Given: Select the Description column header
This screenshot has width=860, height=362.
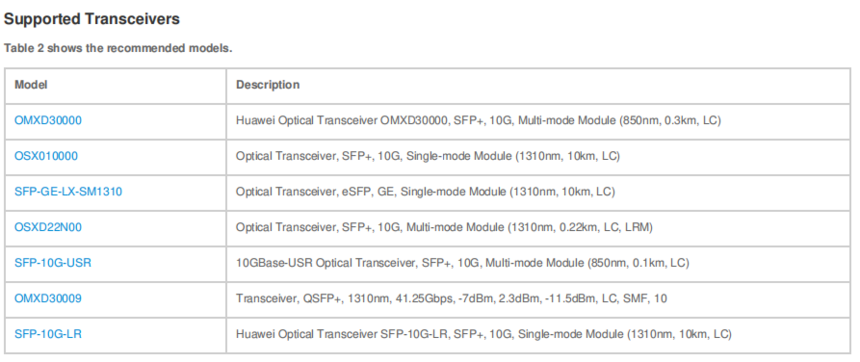Looking at the screenshot, I should point(268,85).
